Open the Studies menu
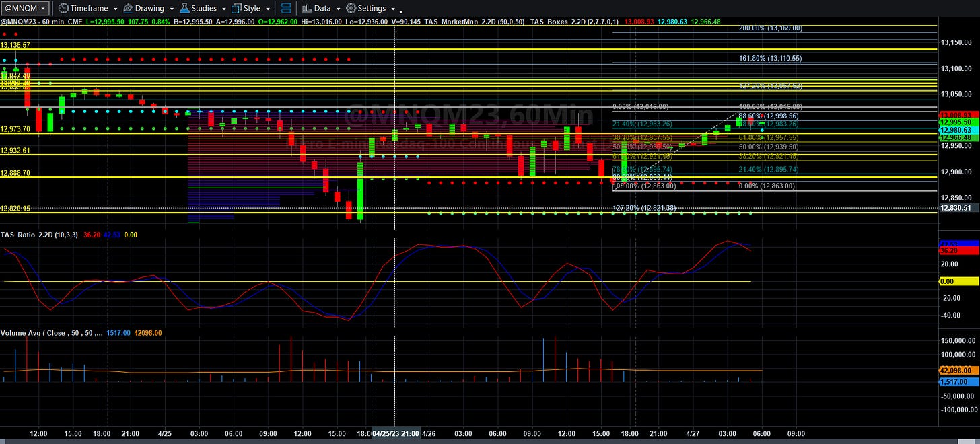Screen dimensions: 980x444 (x=204, y=9)
